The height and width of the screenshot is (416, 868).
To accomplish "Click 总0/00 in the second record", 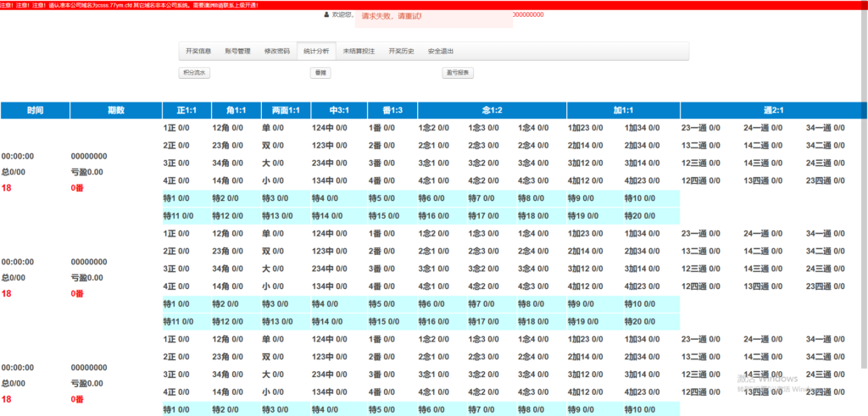I will (x=14, y=278).
